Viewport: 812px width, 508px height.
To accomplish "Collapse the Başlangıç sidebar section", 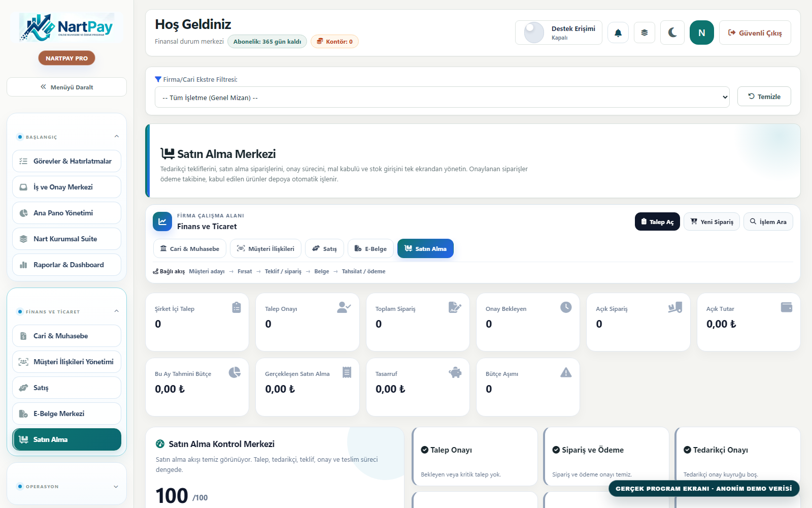I will pos(117,137).
